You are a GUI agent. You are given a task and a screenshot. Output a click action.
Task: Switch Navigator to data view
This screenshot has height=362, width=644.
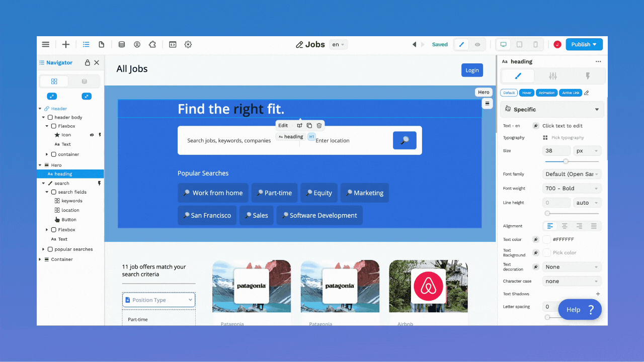pos(84,81)
